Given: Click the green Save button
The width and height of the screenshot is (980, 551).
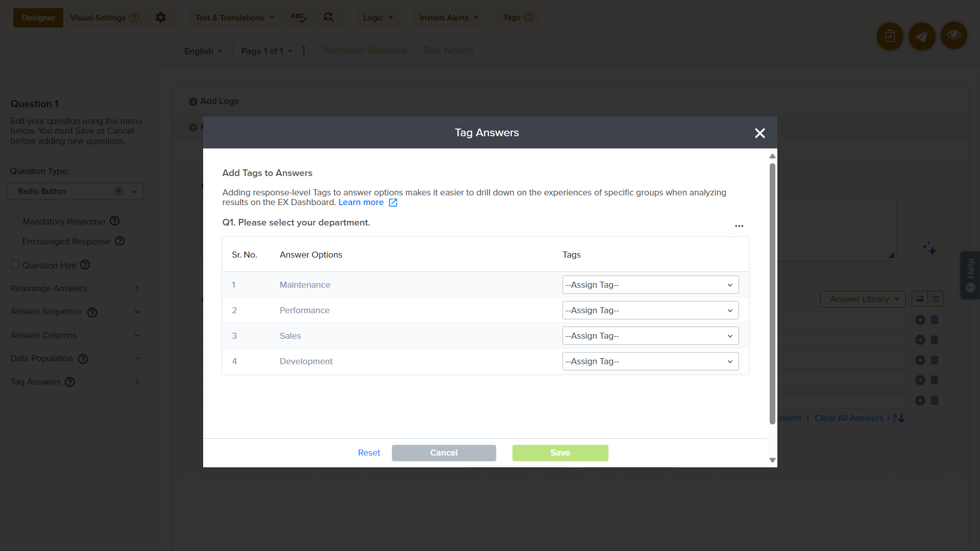Looking at the screenshot, I should pos(560,453).
